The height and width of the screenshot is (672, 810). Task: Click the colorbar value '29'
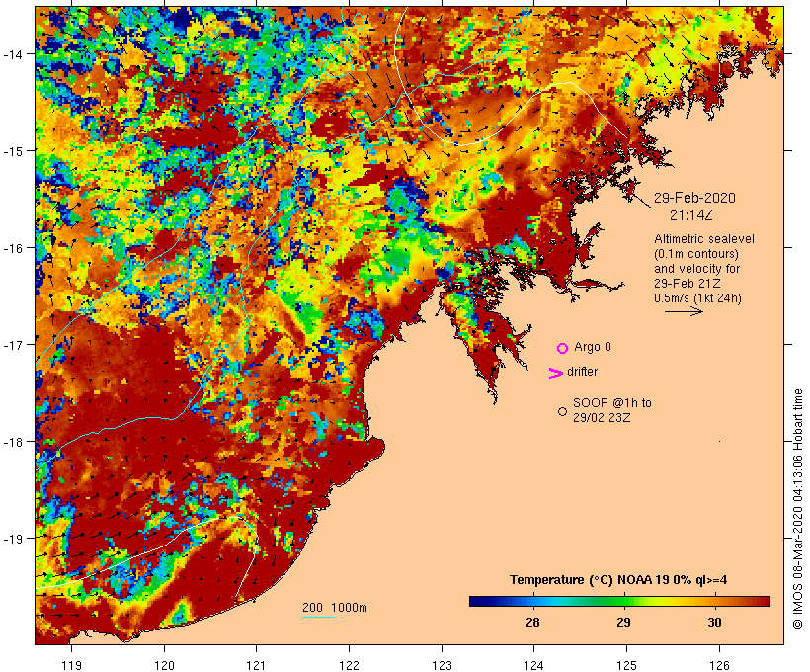point(623,622)
